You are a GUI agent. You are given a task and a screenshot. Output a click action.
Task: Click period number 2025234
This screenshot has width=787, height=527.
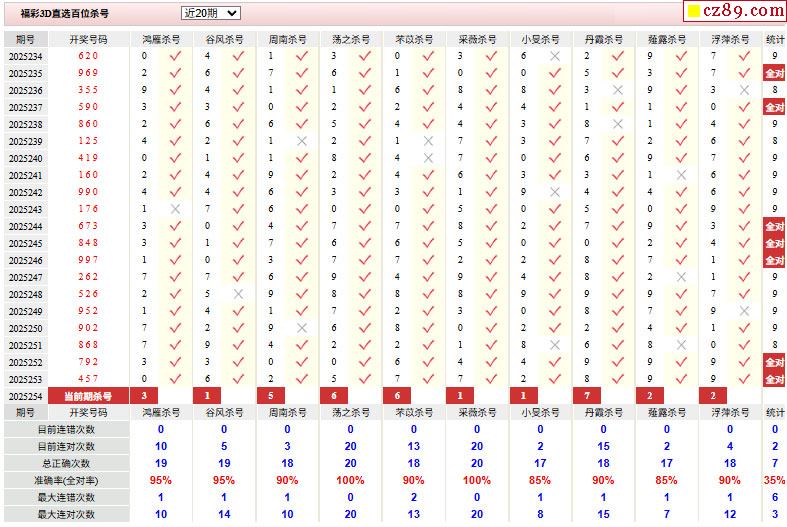pos(26,57)
